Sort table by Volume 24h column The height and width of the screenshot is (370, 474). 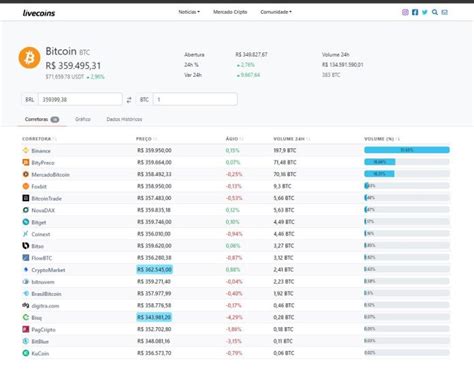pyautogui.click(x=291, y=139)
